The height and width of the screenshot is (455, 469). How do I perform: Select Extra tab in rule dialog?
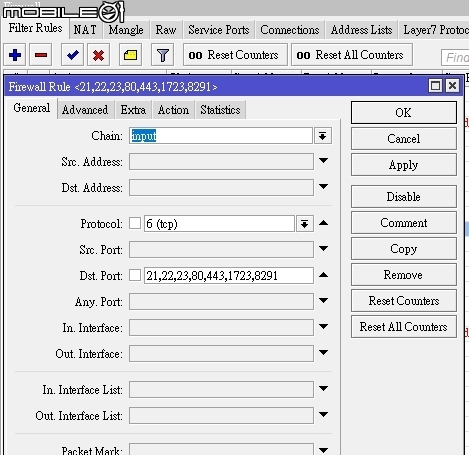(x=133, y=110)
